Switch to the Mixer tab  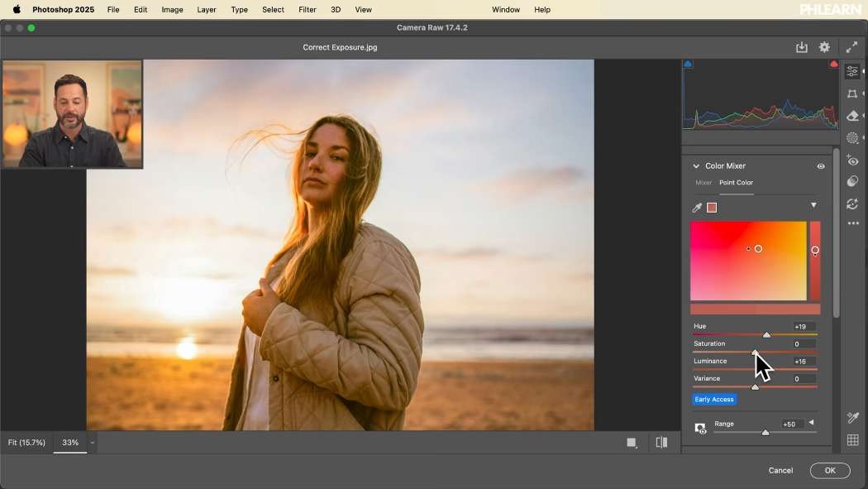(703, 183)
